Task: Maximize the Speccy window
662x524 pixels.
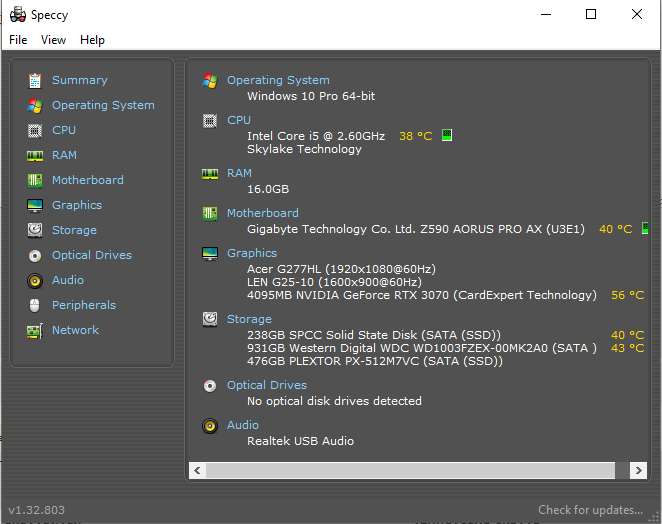Action: click(x=591, y=14)
